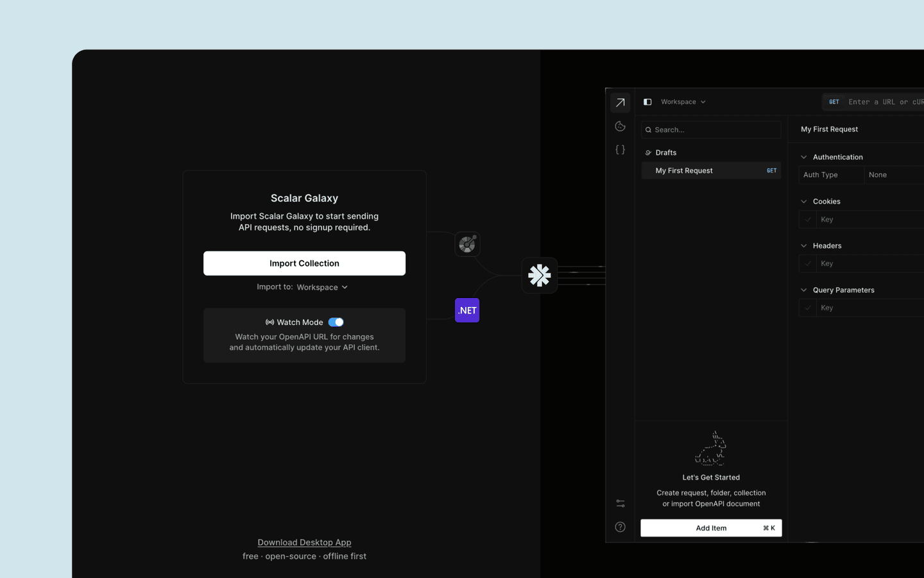This screenshot has width=924, height=578.
Task: Toggle the Headers Key row checkbox
Action: [808, 263]
